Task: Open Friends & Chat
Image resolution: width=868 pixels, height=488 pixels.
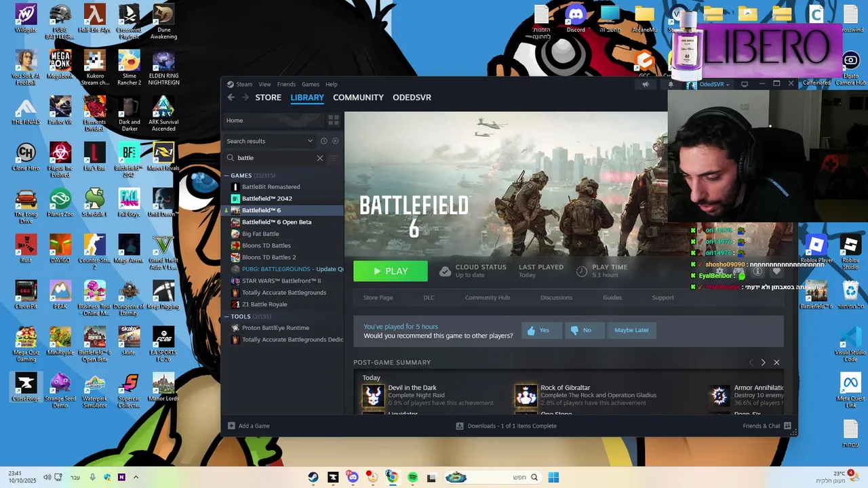Action: pyautogui.click(x=766, y=426)
